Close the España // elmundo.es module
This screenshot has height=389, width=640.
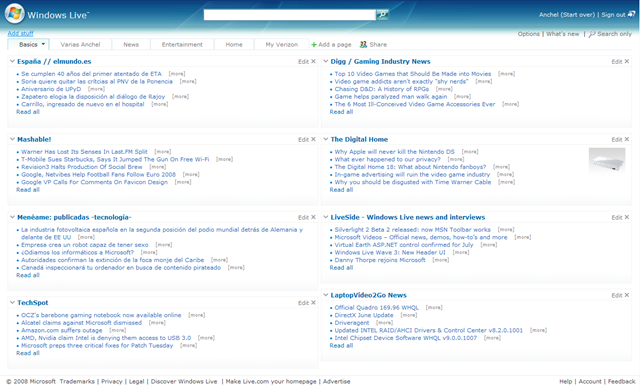tap(313, 61)
